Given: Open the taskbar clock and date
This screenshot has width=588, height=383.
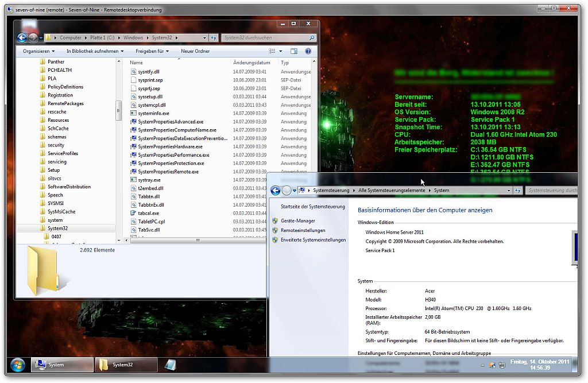Looking at the screenshot, I should (x=540, y=365).
